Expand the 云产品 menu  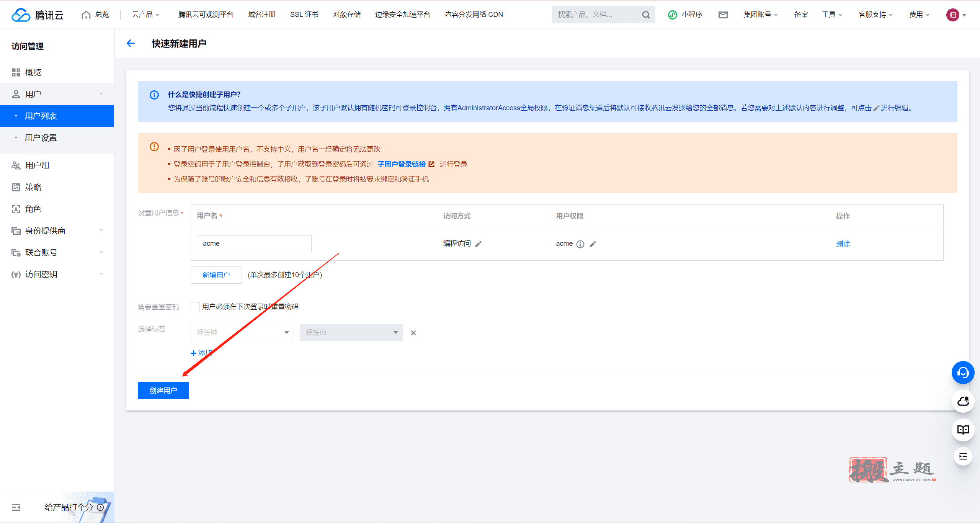pyautogui.click(x=145, y=15)
